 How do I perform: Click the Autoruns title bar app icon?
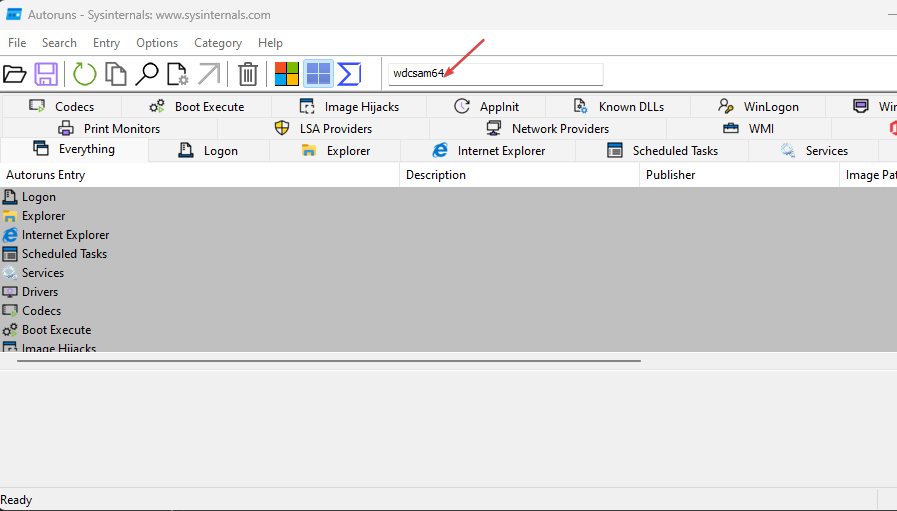point(14,14)
